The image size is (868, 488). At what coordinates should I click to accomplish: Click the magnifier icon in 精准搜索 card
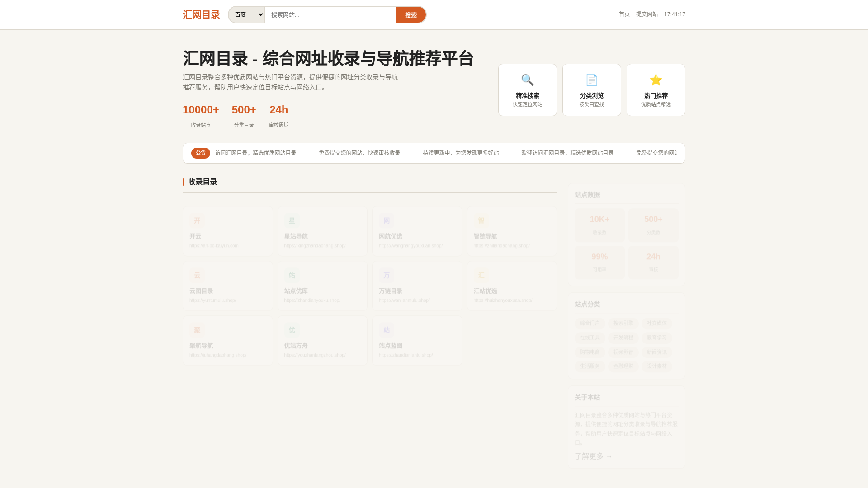(528, 80)
